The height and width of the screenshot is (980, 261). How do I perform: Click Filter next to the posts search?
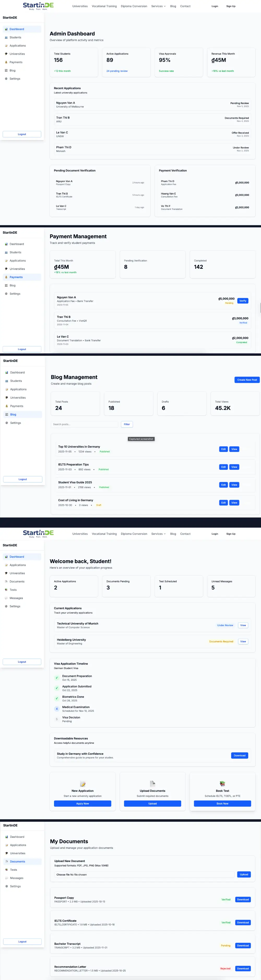pos(127,424)
